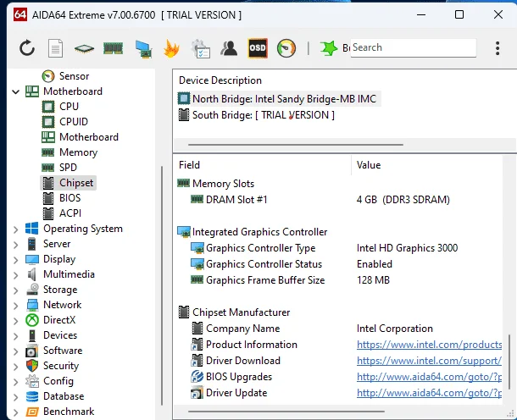Expand the DirectX category
This screenshot has width=517, height=420.
[x=15, y=321]
